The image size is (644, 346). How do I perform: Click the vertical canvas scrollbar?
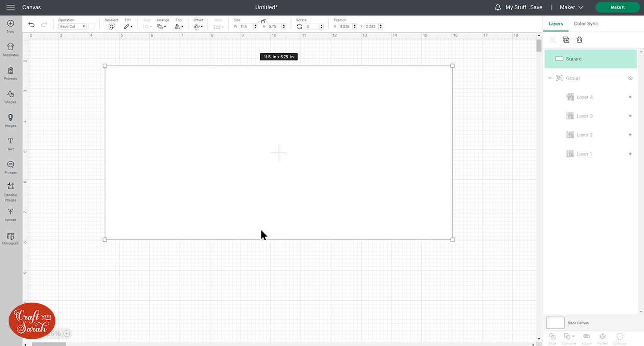click(539, 46)
